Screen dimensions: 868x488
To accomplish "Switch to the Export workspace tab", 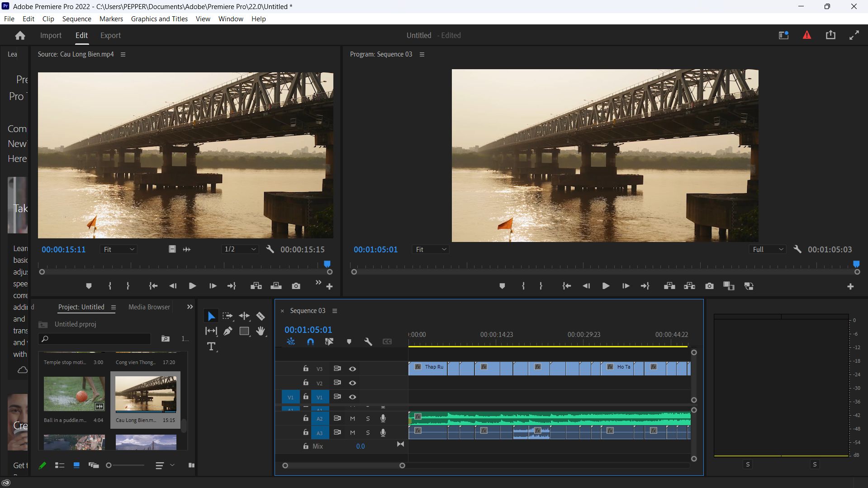I will 110,35.
